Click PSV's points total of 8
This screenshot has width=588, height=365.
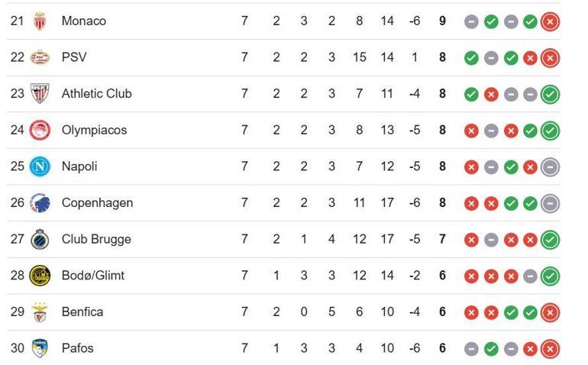(443, 57)
